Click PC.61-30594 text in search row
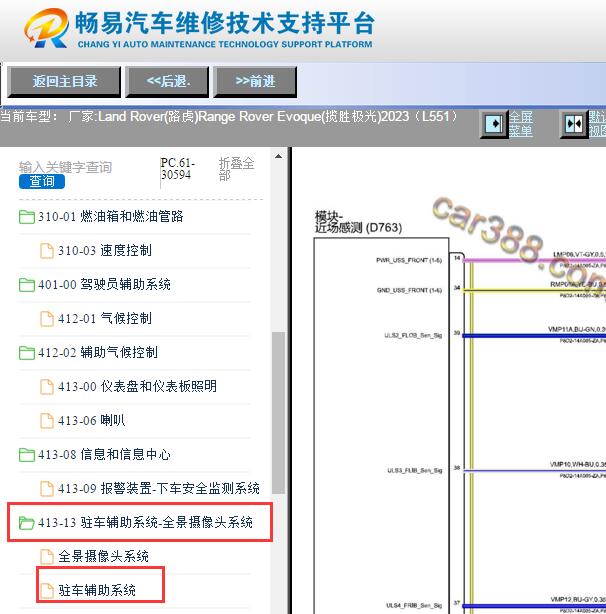 coord(177,169)
